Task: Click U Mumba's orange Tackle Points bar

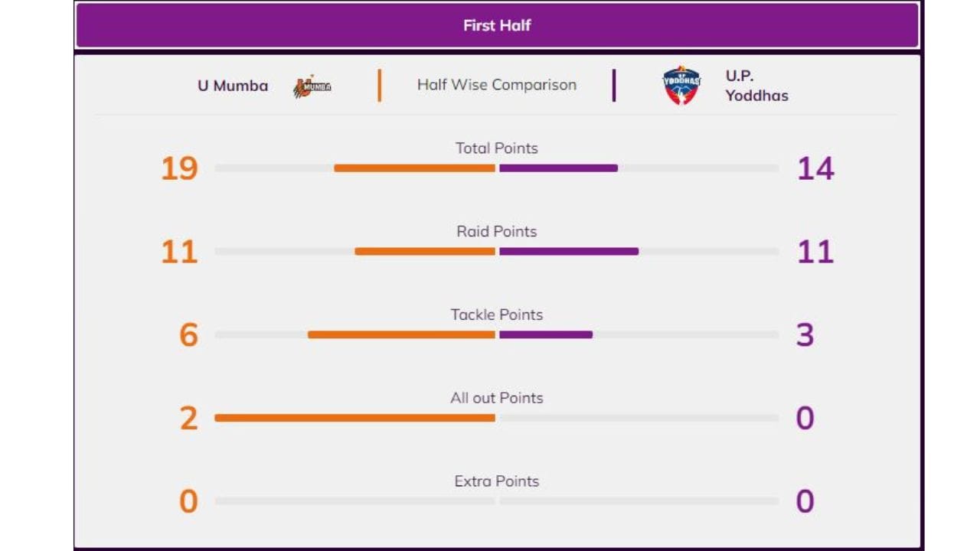Action: 401,334
